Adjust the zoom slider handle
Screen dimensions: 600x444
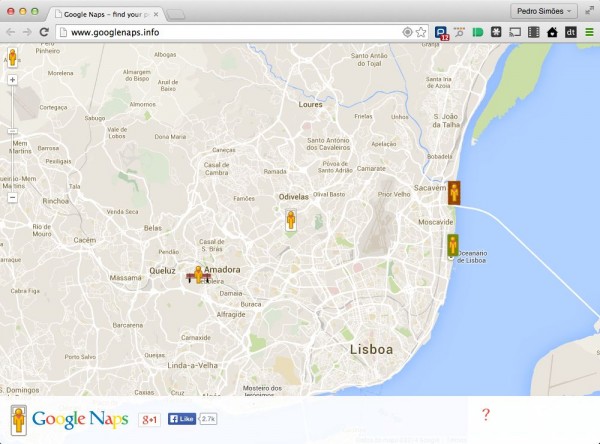click(x=13, y=131)
